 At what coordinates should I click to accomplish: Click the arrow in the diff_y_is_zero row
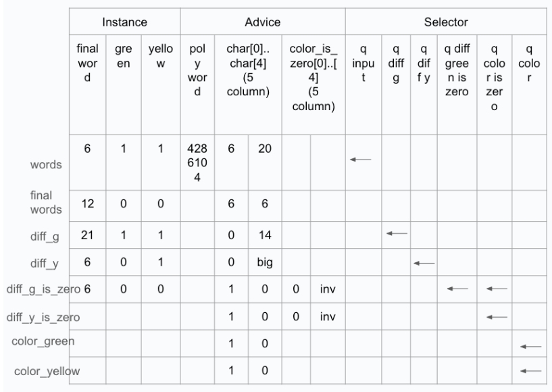(497, 317)
